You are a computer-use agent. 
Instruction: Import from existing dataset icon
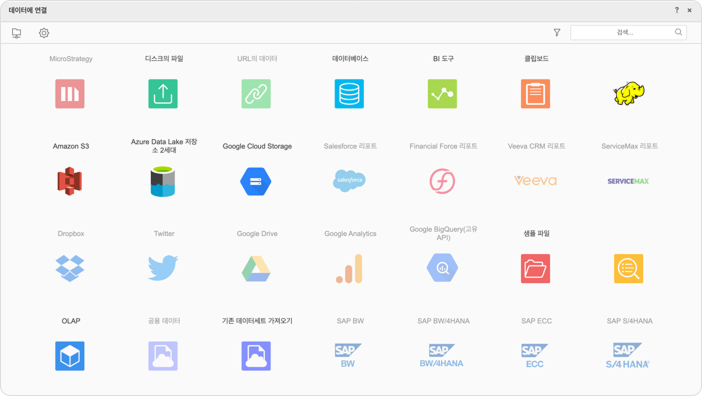point(256,356)
